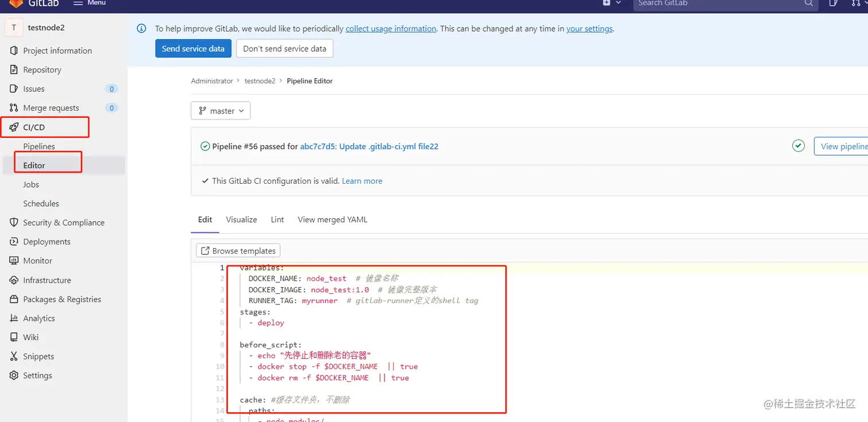Click the before_script: line
The image size is (868, 422).
click(270, 344)
